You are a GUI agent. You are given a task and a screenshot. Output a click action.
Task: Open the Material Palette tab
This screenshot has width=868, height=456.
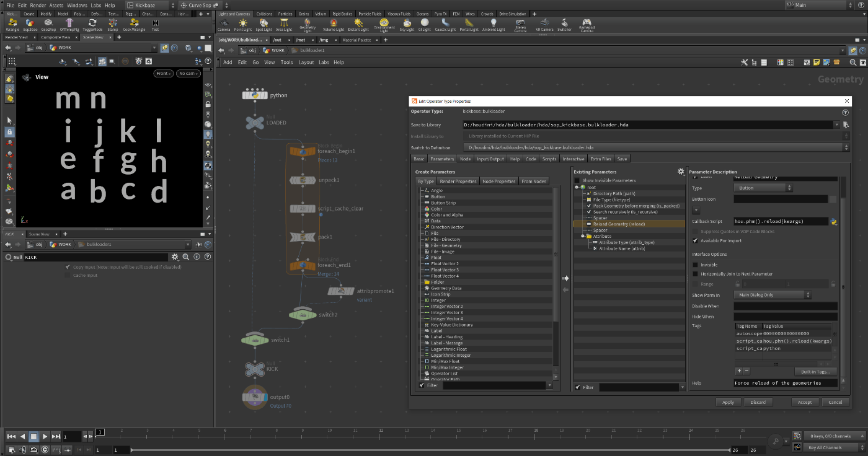356,40
